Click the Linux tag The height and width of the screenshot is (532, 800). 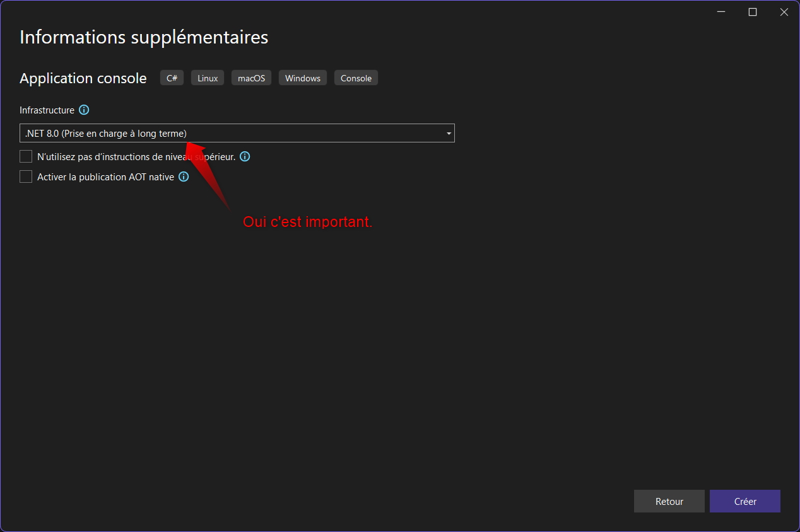click(x=208, y=78)
